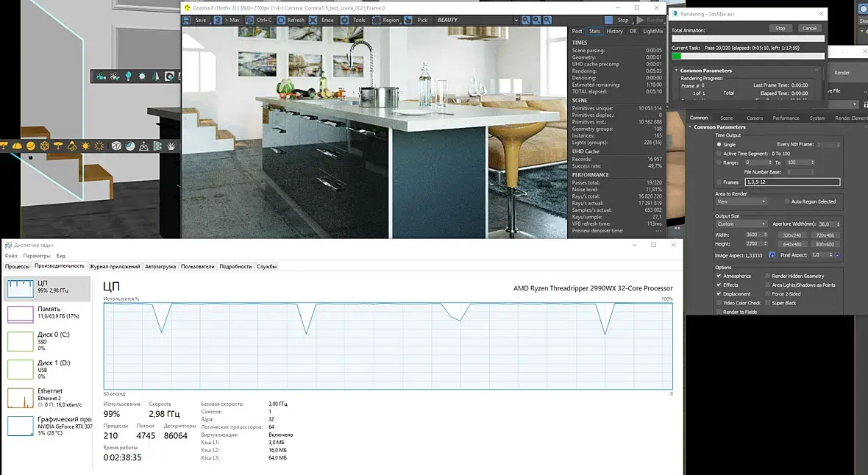Image resolution: width=868 pixels, height=475 pixels.
Task: Uncheck the Effects option
Action: [x=719, y=285]
